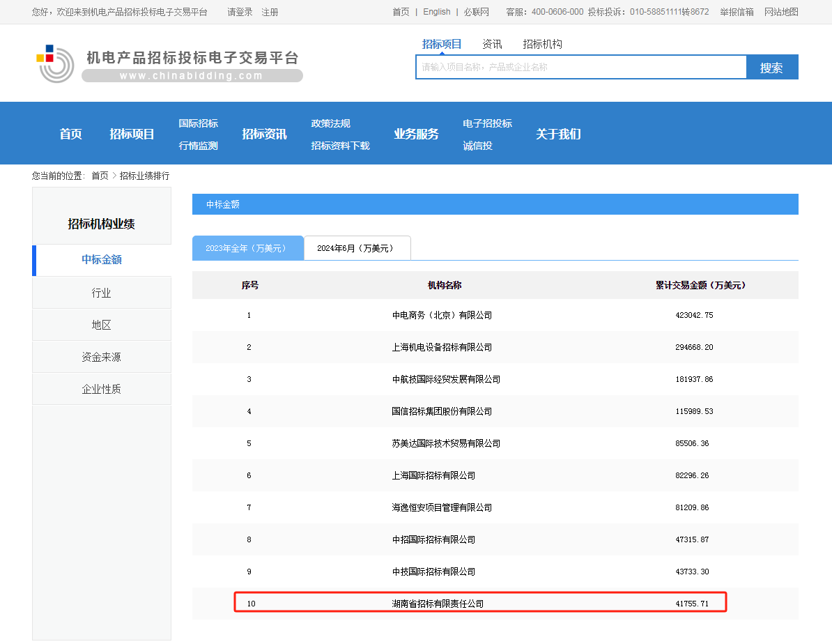
Task: Click 中技国际招标有限公司 row name
Action: 433,572
